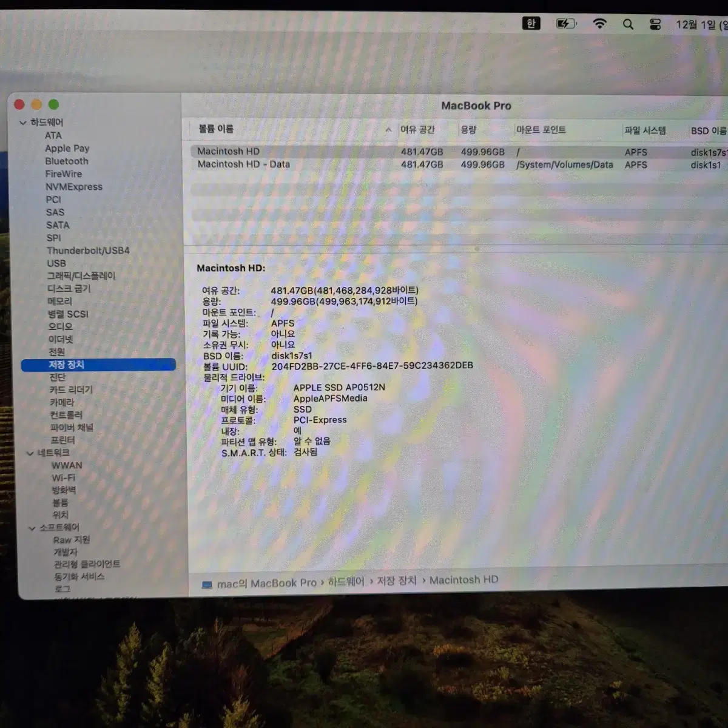Sort by 마운트 포인트 column header
The width and height of the screenshot is (728, 728).
click(x=541, y=129)
